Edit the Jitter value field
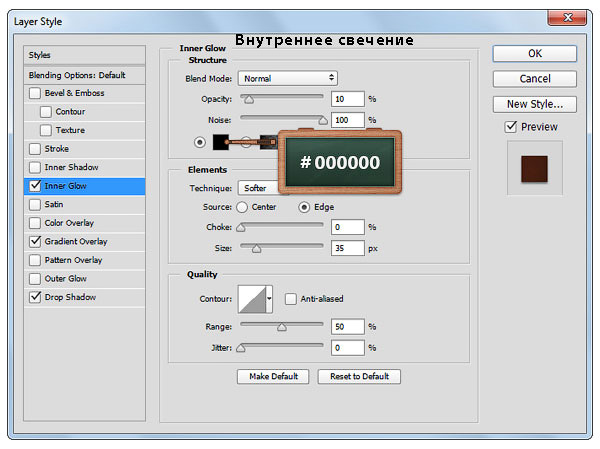 point(347,348)
